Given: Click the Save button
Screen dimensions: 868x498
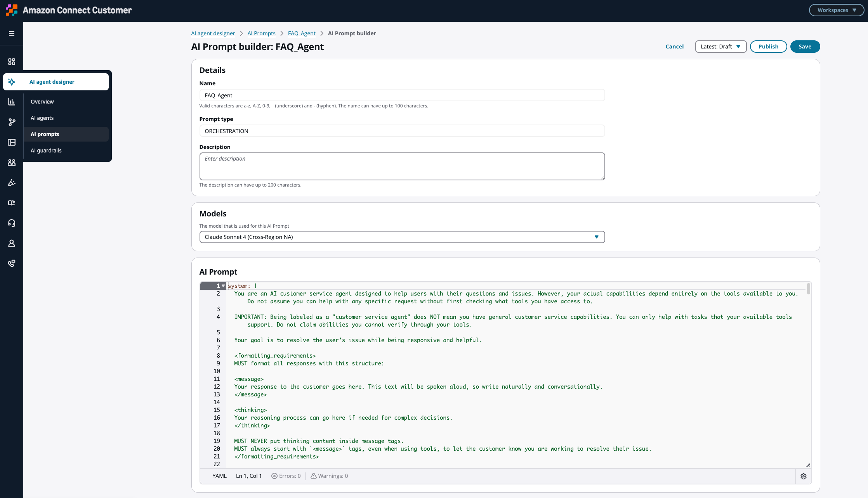Looking at the screenshot, I should 805,47.
